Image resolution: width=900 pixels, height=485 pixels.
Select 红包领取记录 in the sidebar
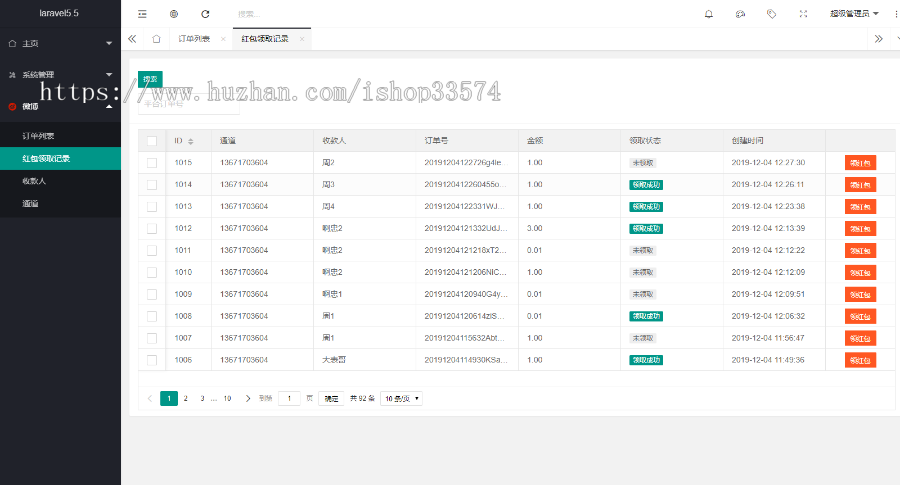point(60,158)
